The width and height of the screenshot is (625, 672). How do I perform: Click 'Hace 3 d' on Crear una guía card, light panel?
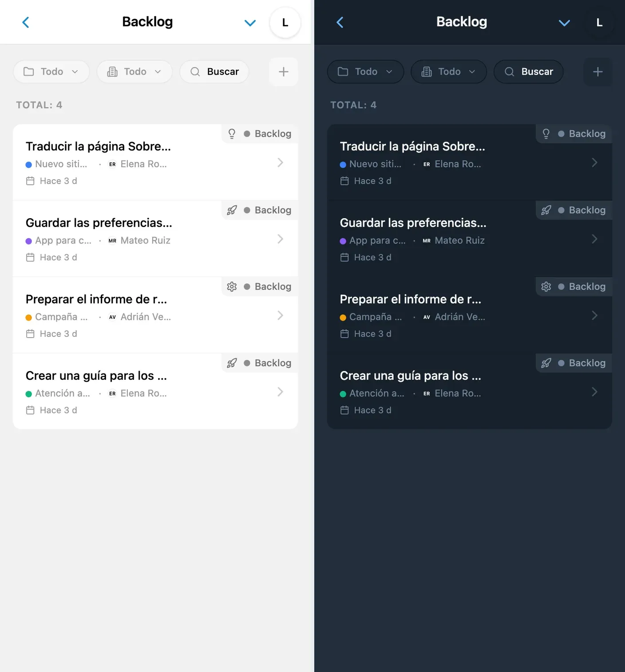click(59, 410)
